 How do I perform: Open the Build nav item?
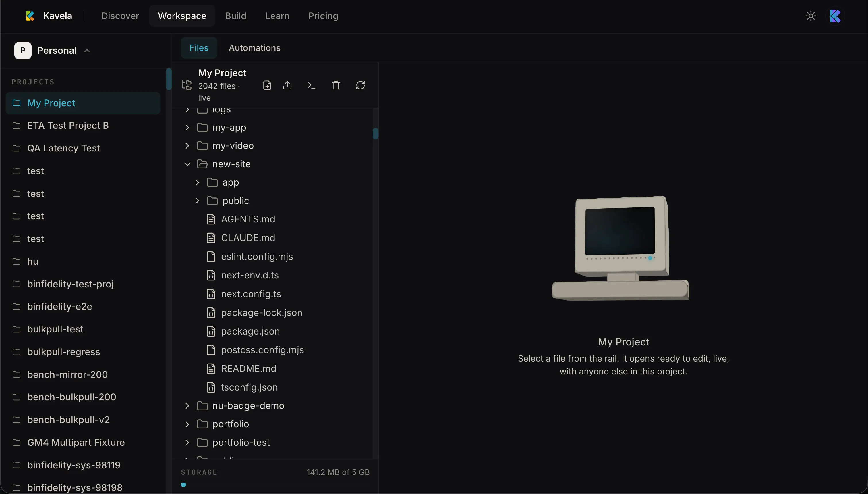click(235, 16)
